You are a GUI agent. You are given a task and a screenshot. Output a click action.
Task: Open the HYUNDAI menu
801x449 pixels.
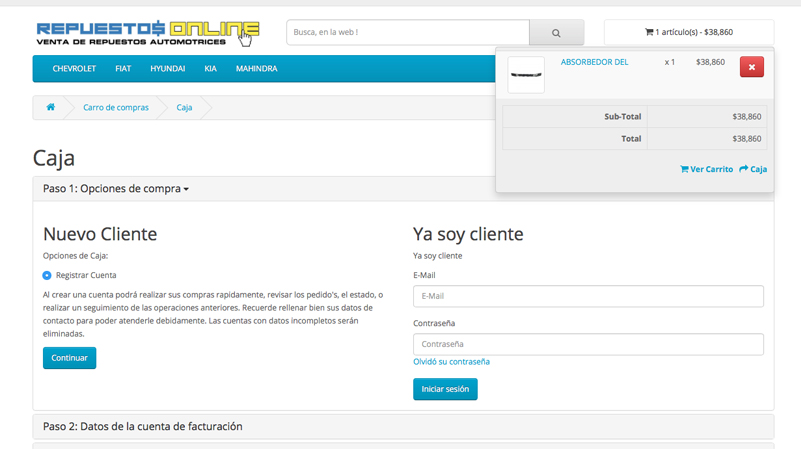(168, 68)
